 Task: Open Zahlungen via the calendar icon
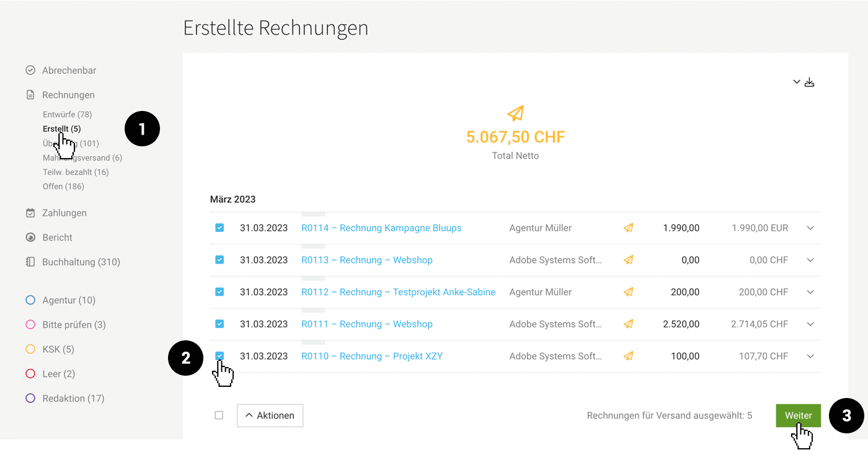pyautogui.click(x=30, y=213)
